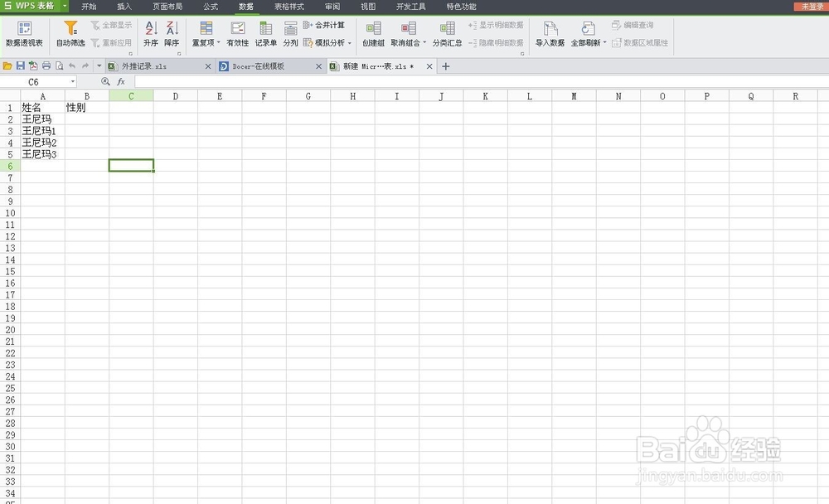Click 全部显示 show all filter option
829x504 pixels.
click(111, 25)
